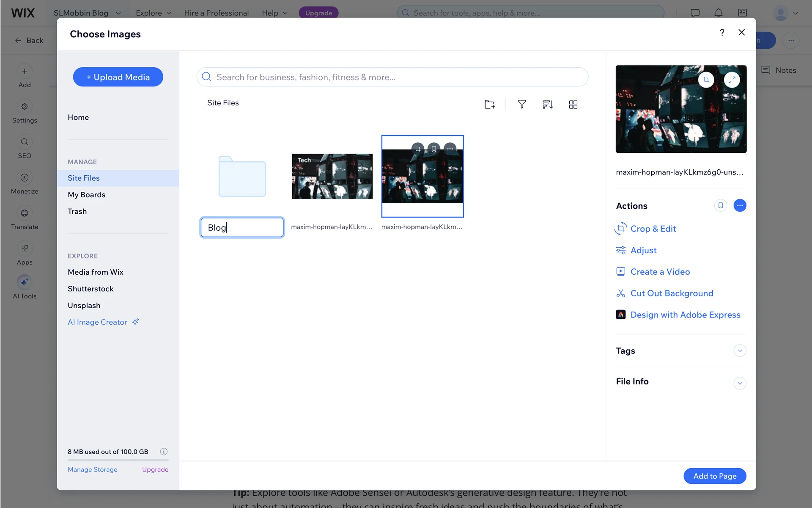Screen dimensions: 812x508
Task: Toggle bookmark in the Actions panel
Action: [x=720, y=205]
